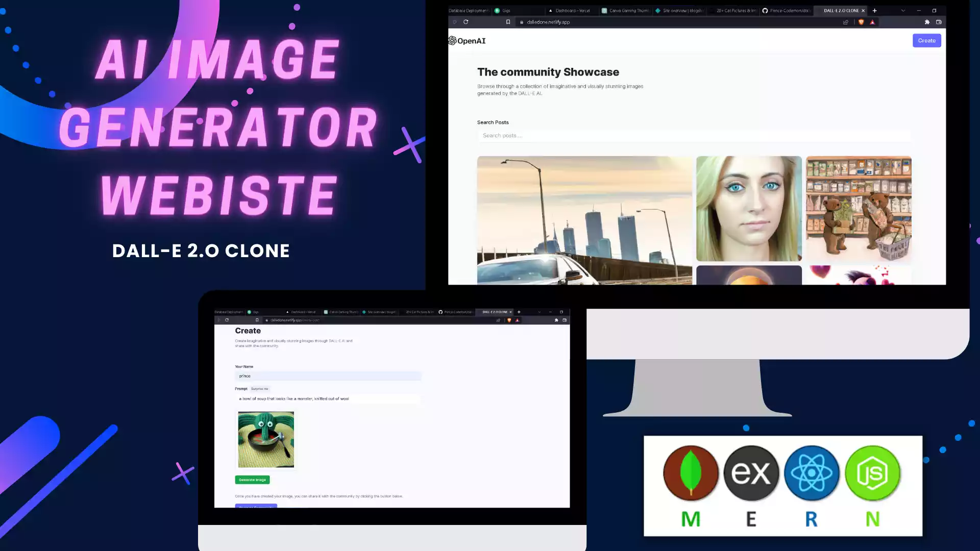Click green Generate Image button
This screenshot has width=980, height=551.
(x=252, y=480)
